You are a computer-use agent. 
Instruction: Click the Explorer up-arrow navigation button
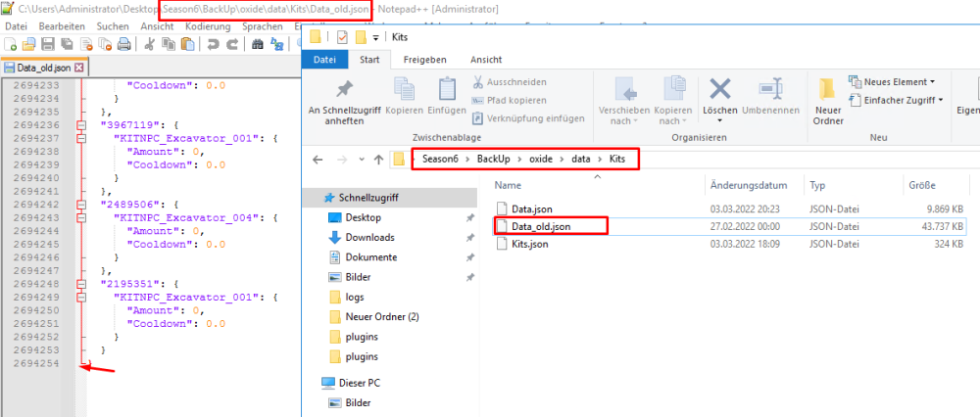(x=378, y=160)
